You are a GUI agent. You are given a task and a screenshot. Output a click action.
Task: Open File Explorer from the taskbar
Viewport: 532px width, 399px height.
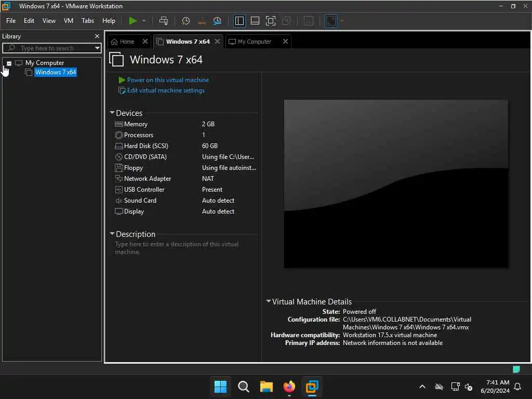267,387
